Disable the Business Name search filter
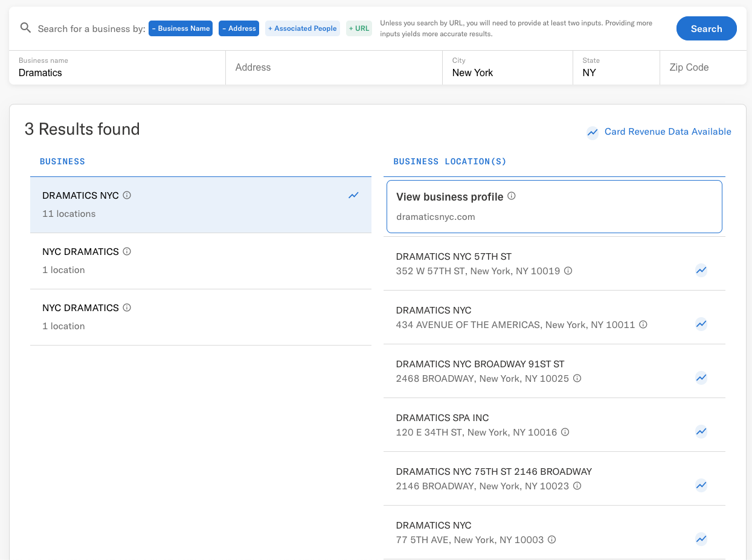Viewport: 752px width, 560px height. click(x=180, y=28)
